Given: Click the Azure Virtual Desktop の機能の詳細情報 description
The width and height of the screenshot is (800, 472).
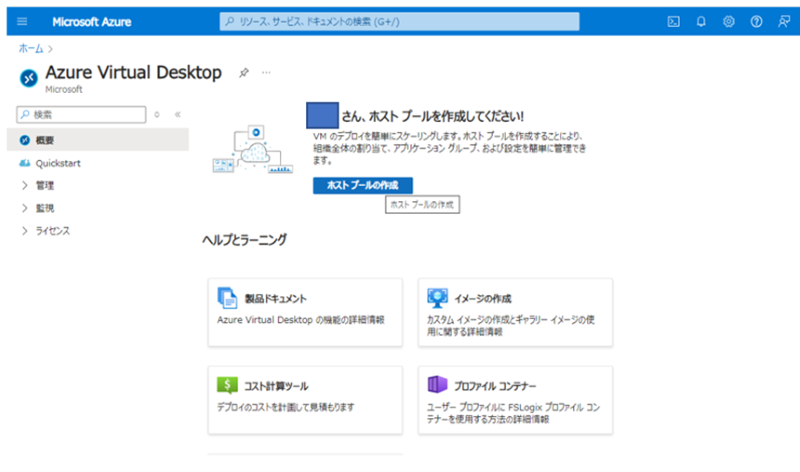Looking at the screenshot, I should point(301,319).
